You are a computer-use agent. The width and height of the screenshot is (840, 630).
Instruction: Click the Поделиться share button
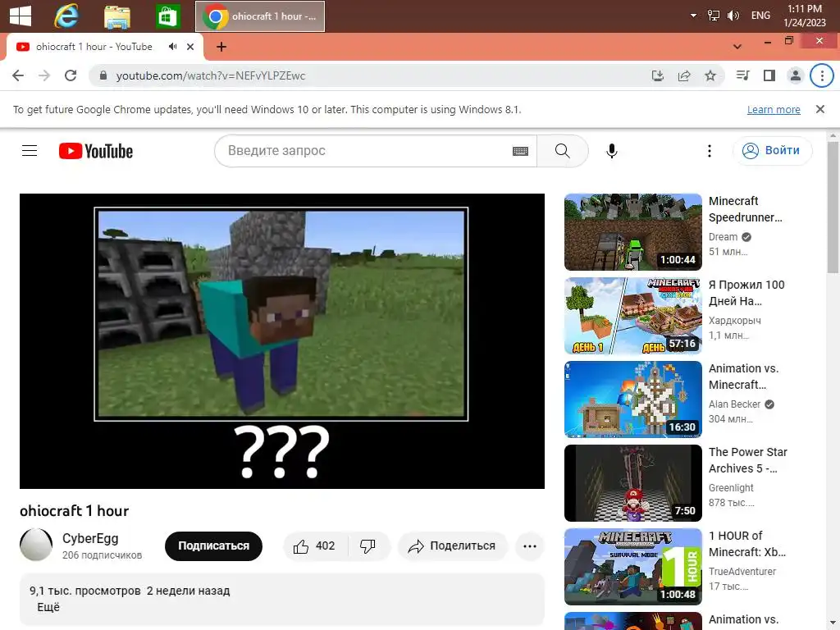pyautogui.click(x=452, y=546)
